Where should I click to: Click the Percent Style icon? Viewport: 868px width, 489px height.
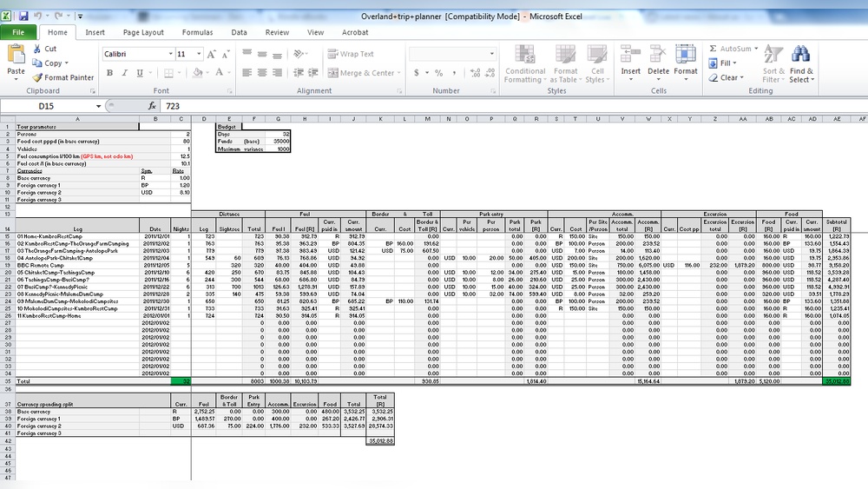point(438,73)
